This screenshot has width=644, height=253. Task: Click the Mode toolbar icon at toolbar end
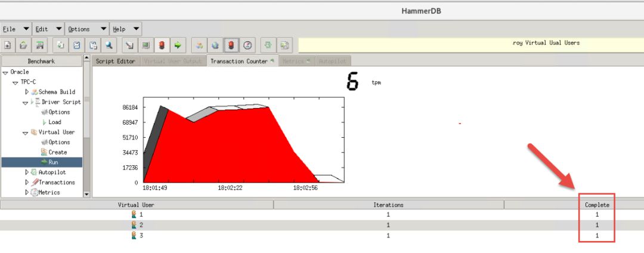(284, 45)
